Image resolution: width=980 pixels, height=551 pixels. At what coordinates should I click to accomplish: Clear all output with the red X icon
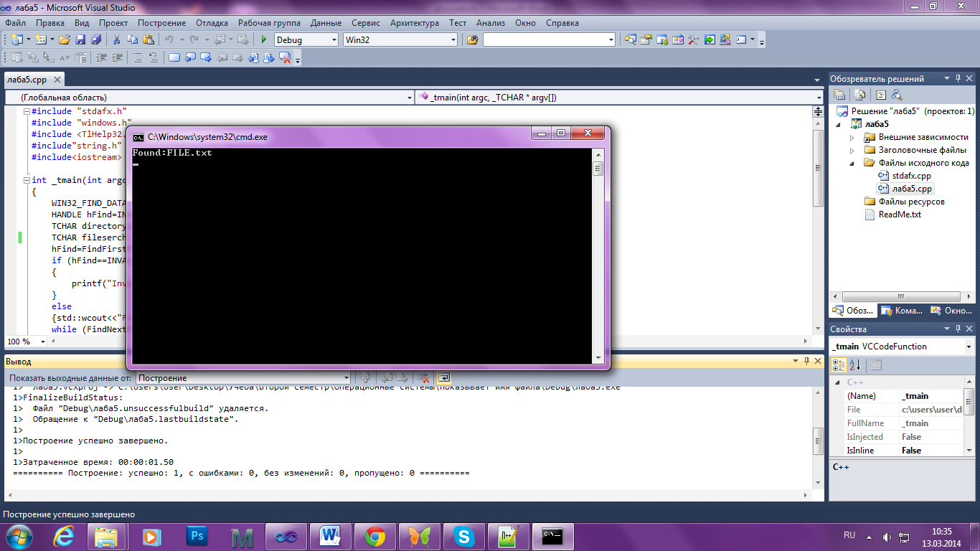424,377
